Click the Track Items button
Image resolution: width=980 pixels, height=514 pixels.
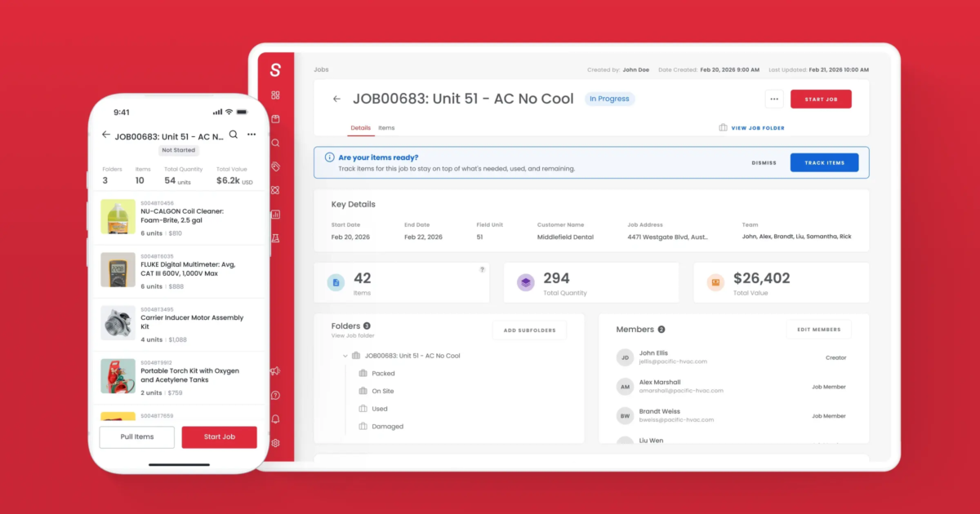pyautogui.click(x=824, y=162)
